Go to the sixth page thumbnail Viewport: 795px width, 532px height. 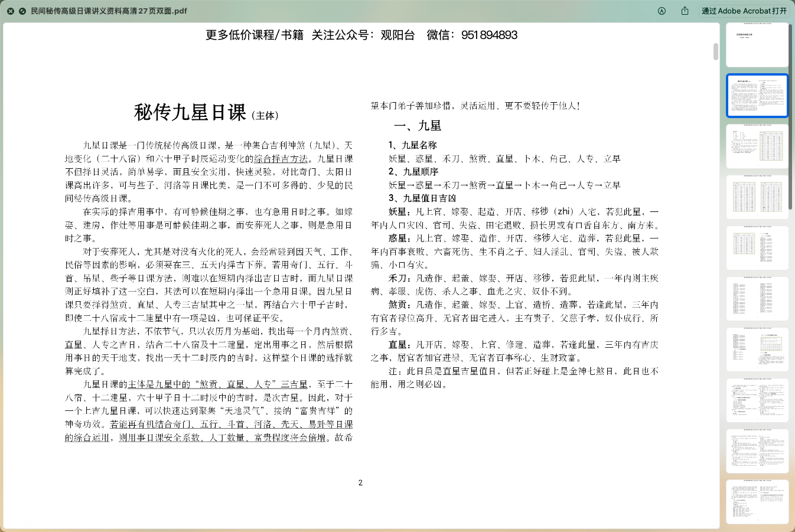coord(757,299)
